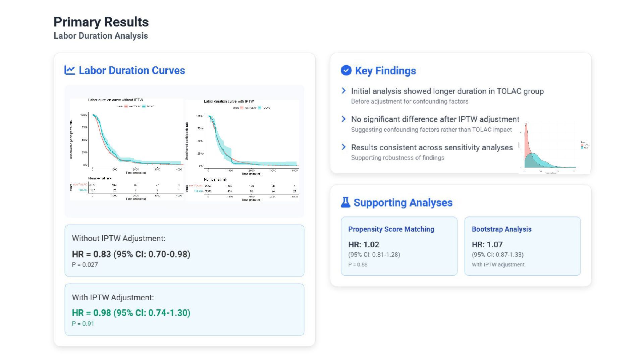Click the check circle icon beside Key Findings
Image resolution: width=644 pixels, height=362 pixels.
(x=346, y=70)
